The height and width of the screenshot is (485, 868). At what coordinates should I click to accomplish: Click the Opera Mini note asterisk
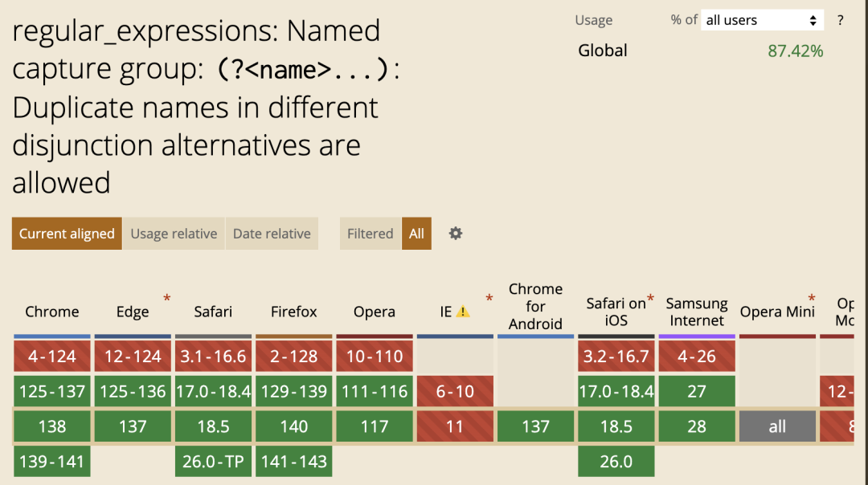coord(812,299)
